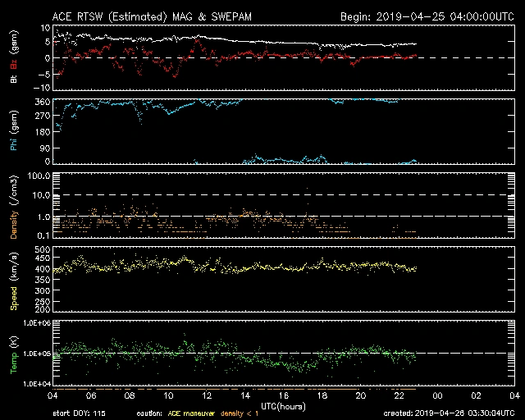
Task: Click the '1.0E+04' temperature axis value
Action: pyautogui.click(x=37, y=384)
